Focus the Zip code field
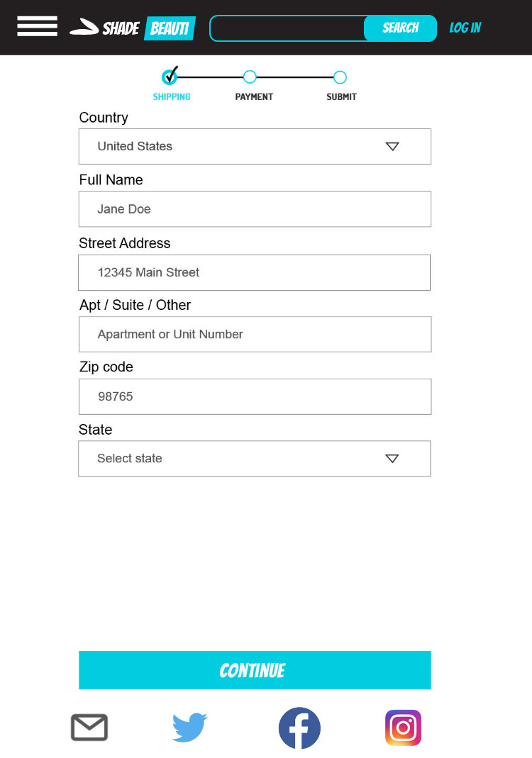This screenshot has width=532, height=758. click(255, 397)
